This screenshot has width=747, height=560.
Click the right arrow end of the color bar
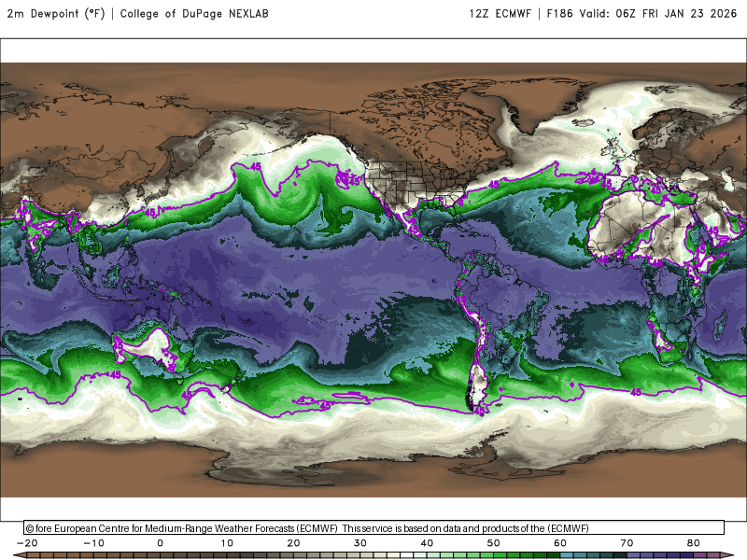point(728,555)
